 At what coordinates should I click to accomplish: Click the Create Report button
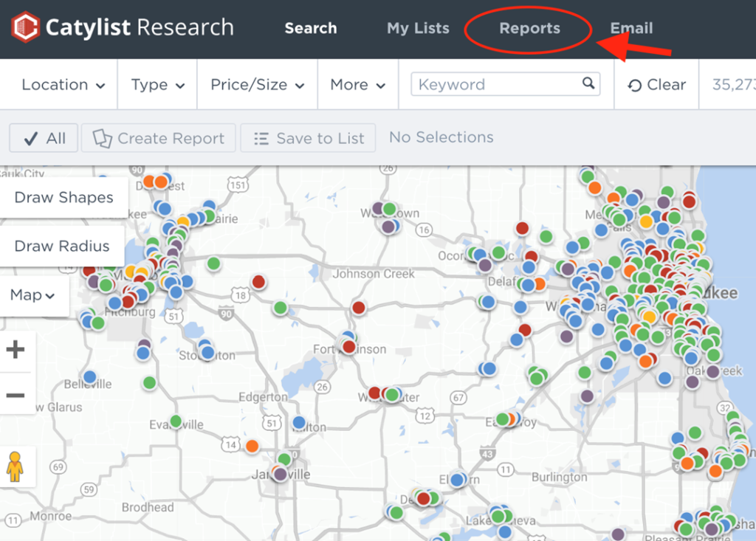coord(159,138)
